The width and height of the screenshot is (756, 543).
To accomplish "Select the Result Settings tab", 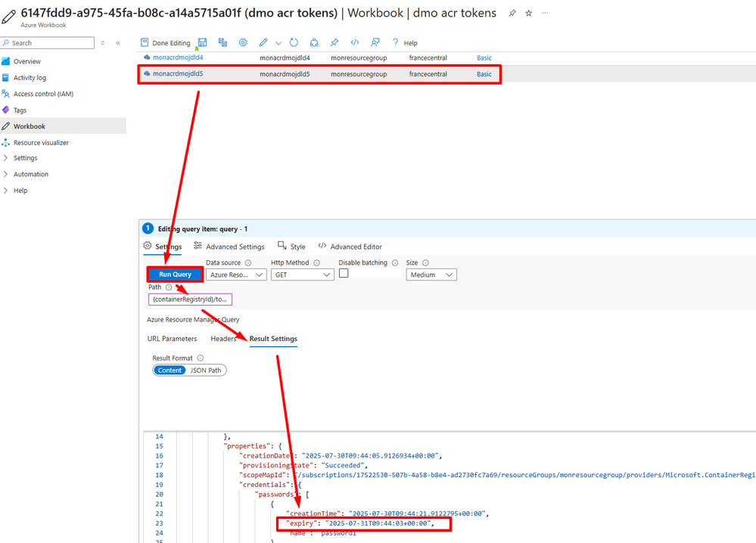I will (273, 339).
